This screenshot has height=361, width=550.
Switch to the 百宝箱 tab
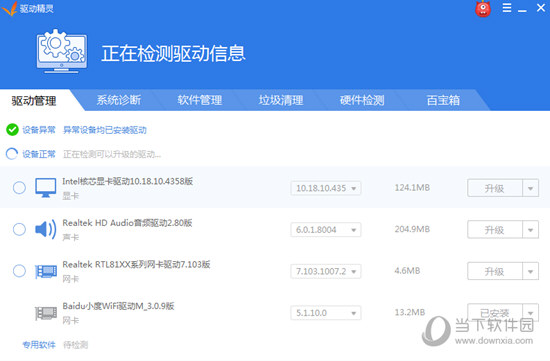(x=443, y=100)
